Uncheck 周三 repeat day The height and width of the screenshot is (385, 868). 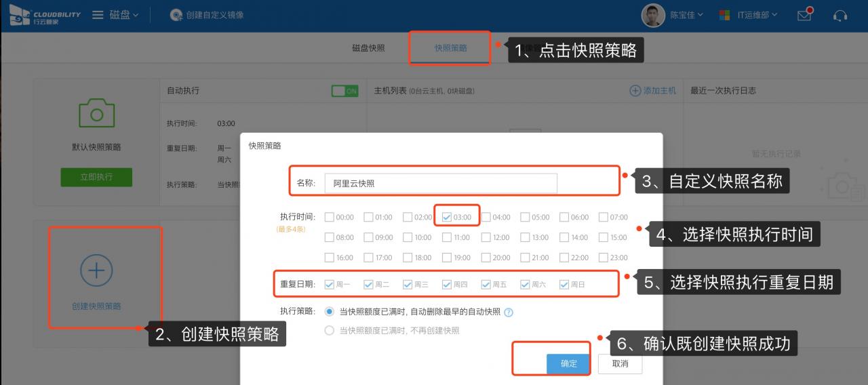(x=408, y=285)
